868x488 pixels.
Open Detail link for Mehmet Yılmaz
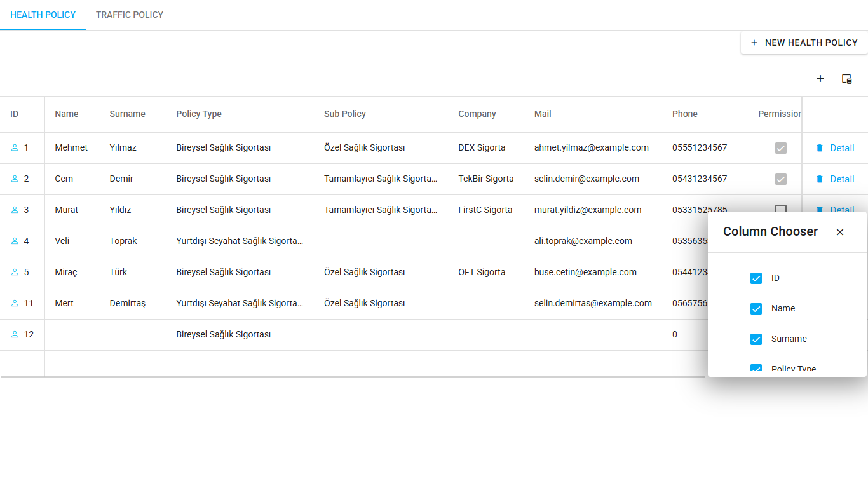pyautogui.click(x=842, y=148)
